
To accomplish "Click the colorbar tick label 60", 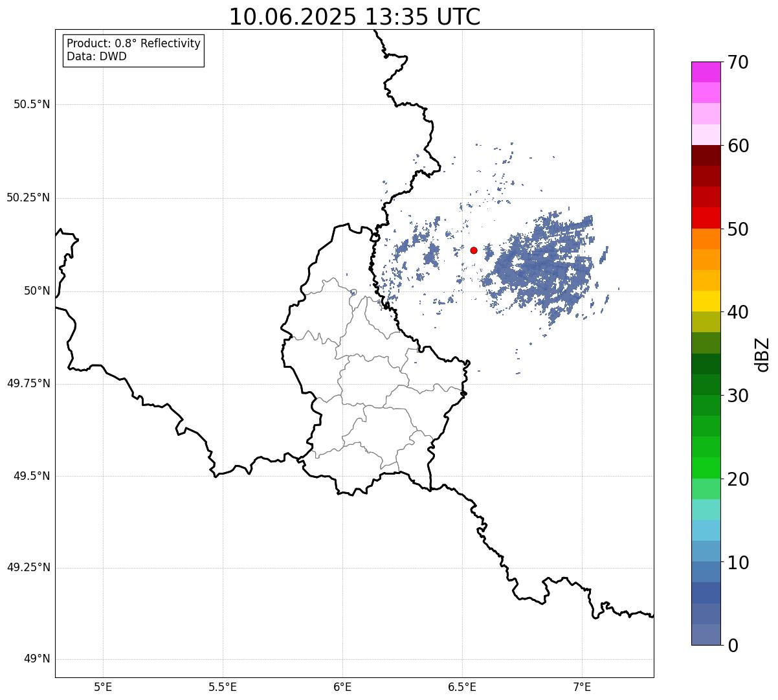I will click(x=737, y=146).
